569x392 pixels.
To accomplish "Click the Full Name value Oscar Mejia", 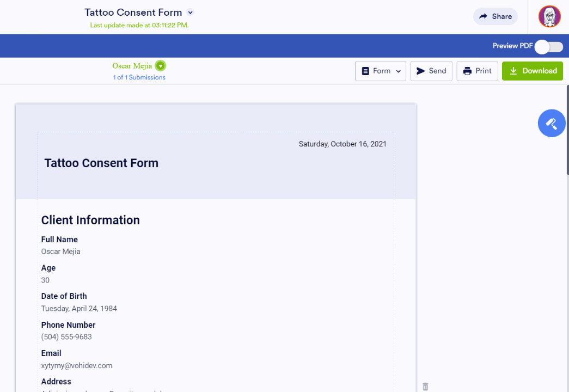I will (61, 252).
